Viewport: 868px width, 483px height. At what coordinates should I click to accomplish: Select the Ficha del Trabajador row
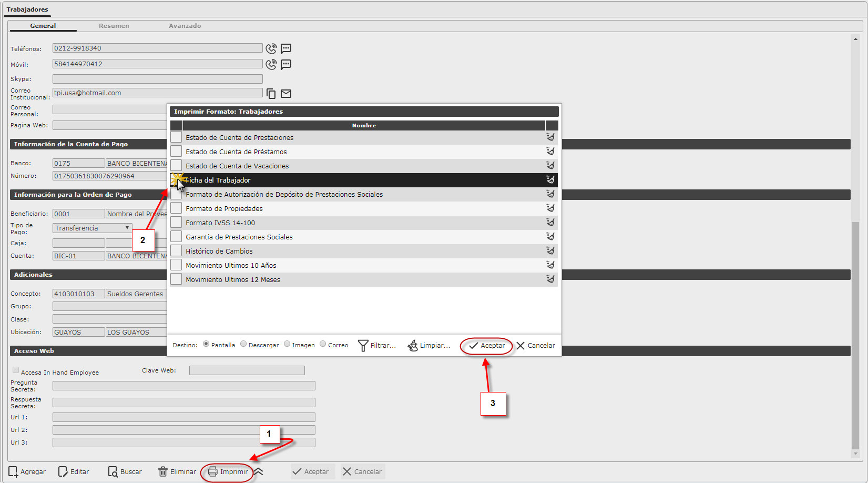[x=364, y=180]
